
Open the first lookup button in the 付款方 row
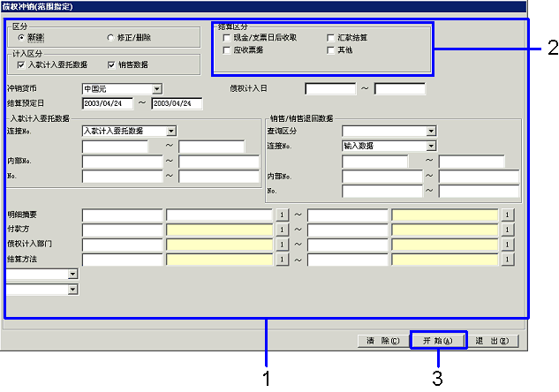[x=283, y=230]
